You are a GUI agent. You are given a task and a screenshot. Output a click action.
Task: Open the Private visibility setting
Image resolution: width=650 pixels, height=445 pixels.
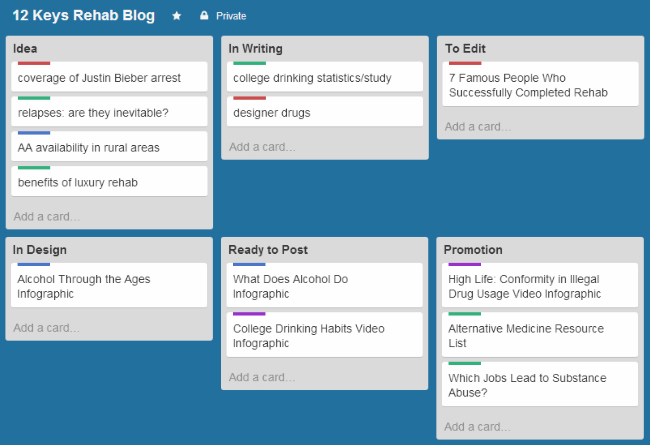tap(231, 16)
